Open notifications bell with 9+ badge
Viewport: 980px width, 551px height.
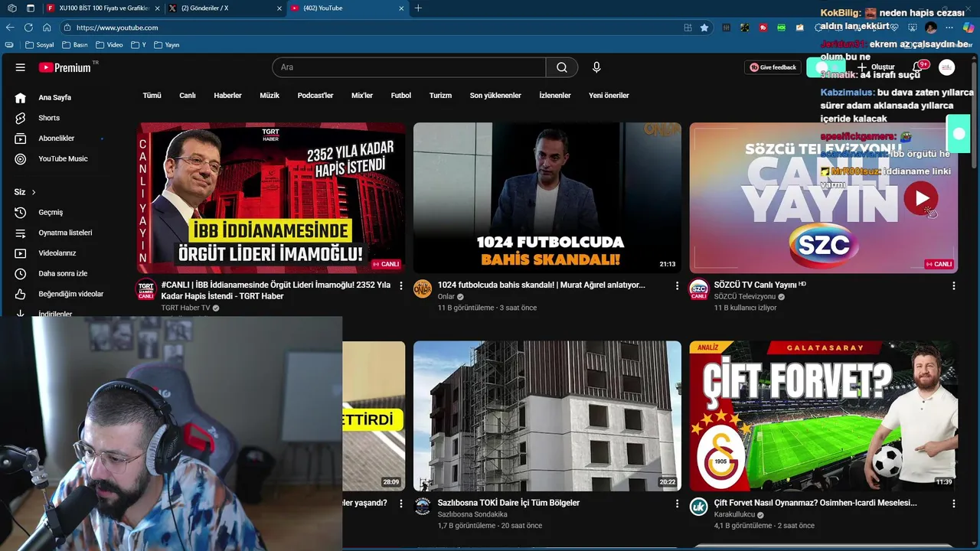click(917, 67)
